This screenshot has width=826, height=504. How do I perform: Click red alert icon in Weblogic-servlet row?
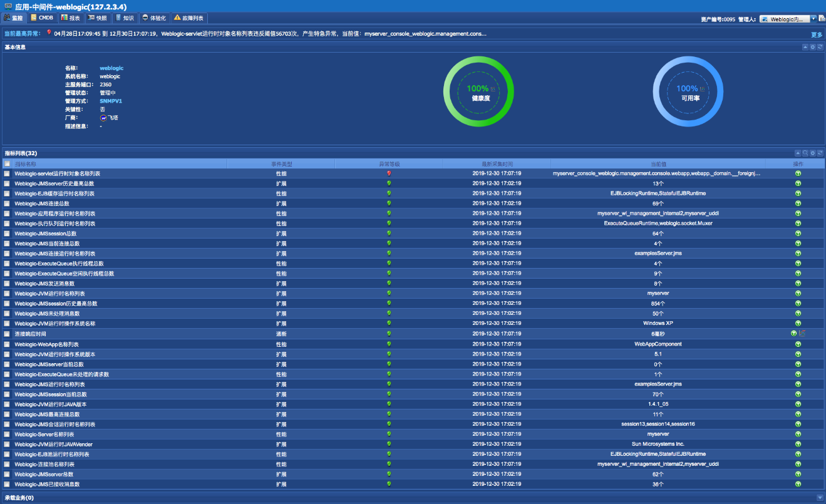[x=388, y=173]
